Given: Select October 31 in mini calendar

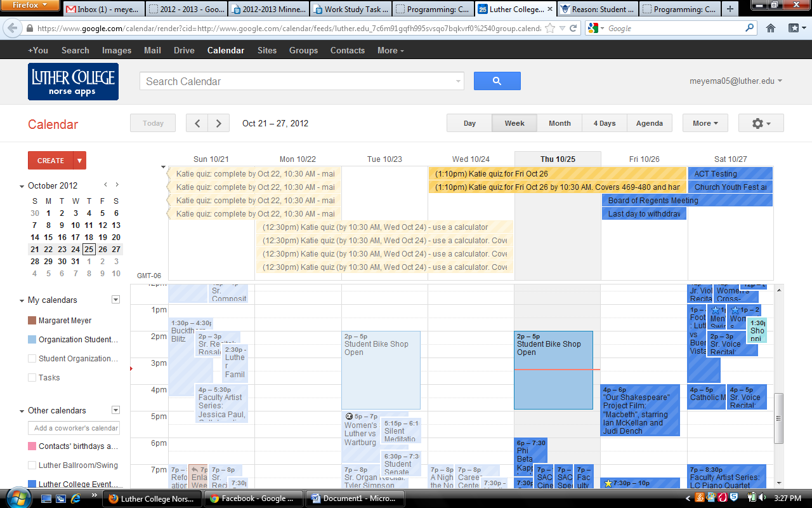Looking at the screenshot, I should 75,261.
